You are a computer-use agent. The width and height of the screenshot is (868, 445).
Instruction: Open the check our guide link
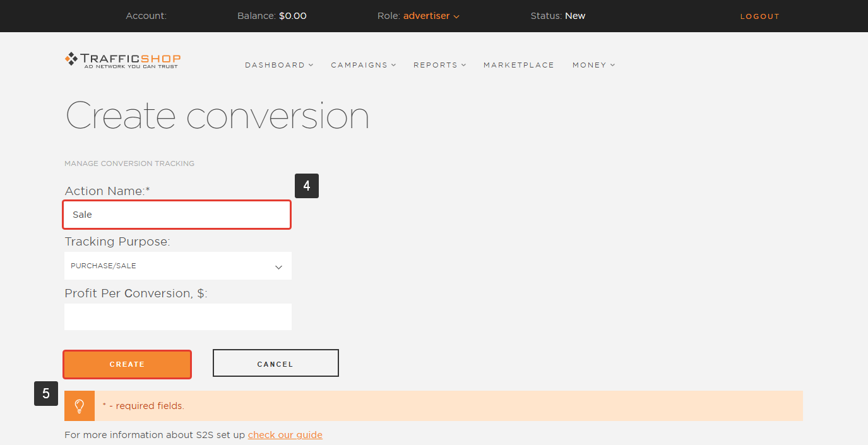point(285,435)
